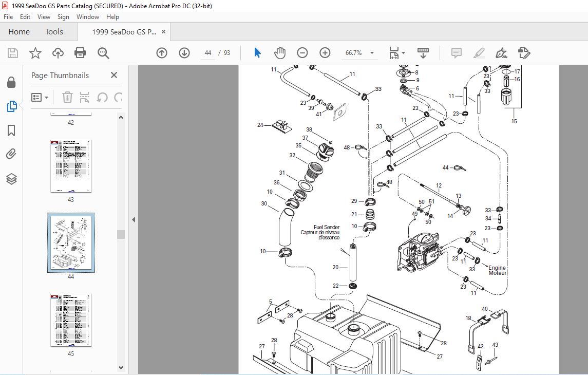Open the Help menu
The image size is (588, 375).
click(x=112, y=17)
